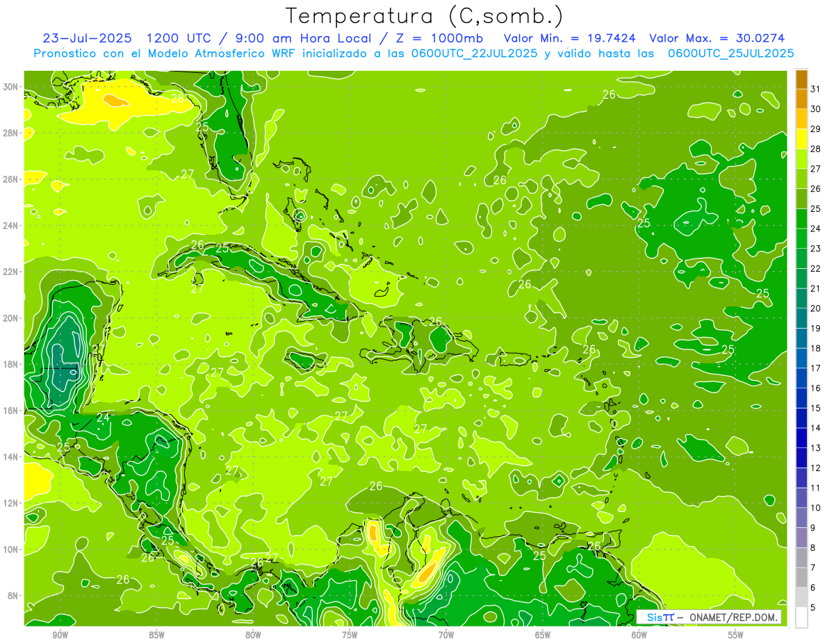
Task: Click the '55W' longitude axis label
Action: (736, 636)
